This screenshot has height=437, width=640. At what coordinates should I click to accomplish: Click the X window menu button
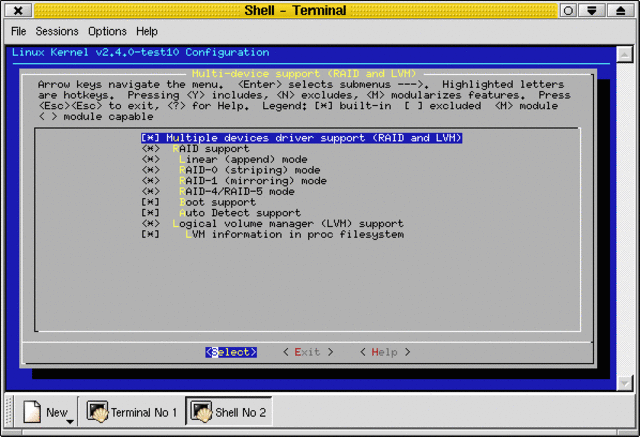pos(18,10)
